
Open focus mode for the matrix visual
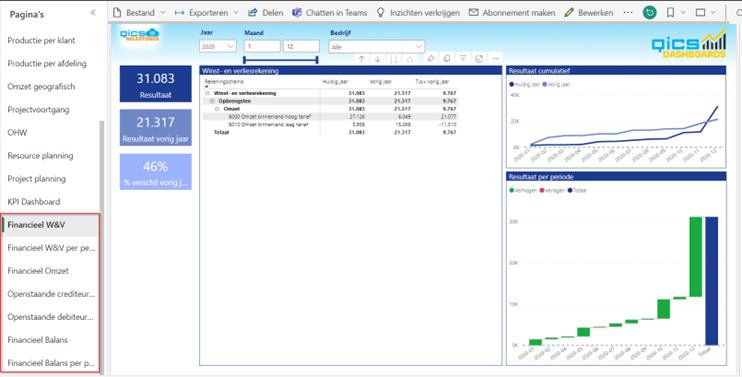pos(479,59)
